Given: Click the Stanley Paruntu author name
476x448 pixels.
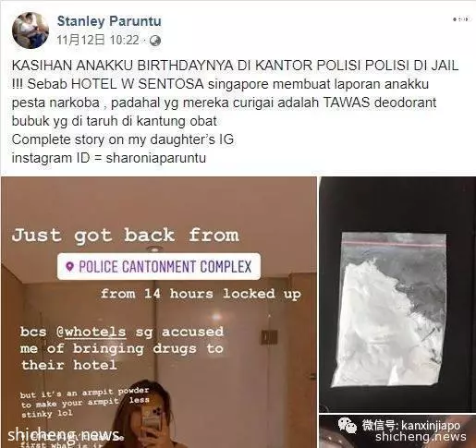Looking at the screenshot, I should point(109,21).
